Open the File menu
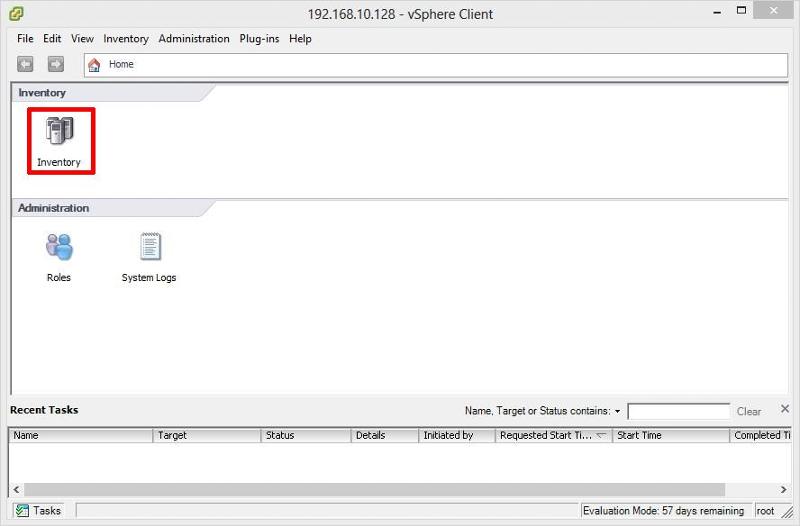Screen dimensions: 800x526 coord(25,39)
